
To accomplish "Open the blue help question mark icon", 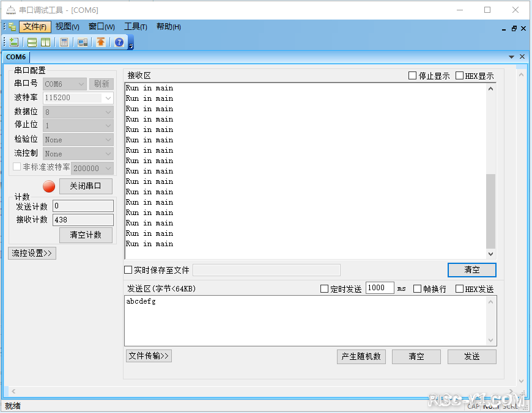I will click(x=119, y=42).
